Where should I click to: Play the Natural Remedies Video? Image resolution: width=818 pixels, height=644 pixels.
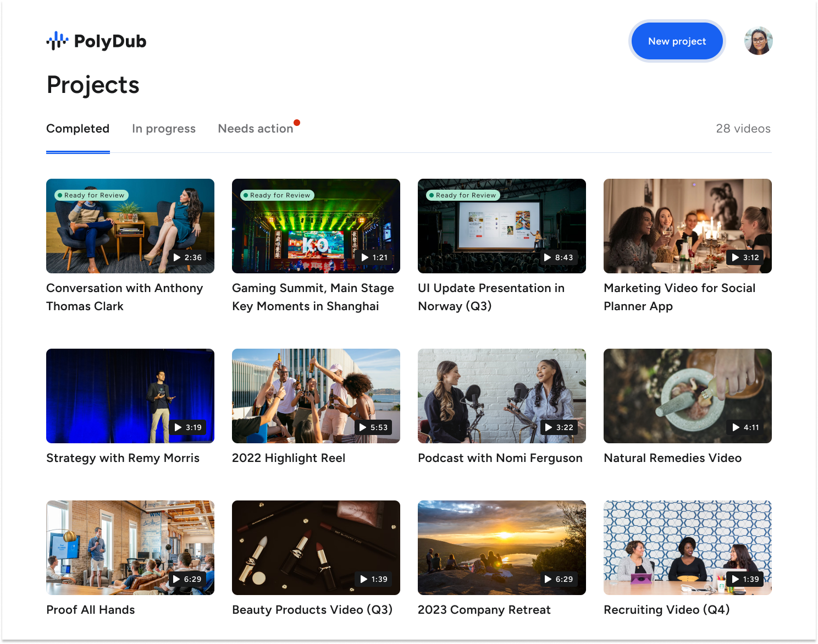pyautogui.click(x=736, y=427)
